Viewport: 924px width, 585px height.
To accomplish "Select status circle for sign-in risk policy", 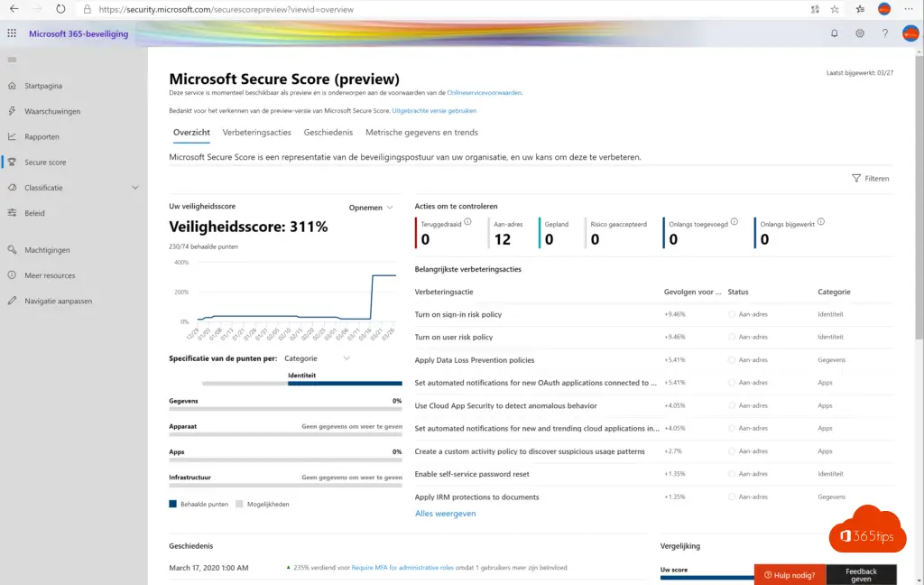I will click(731, 314).
